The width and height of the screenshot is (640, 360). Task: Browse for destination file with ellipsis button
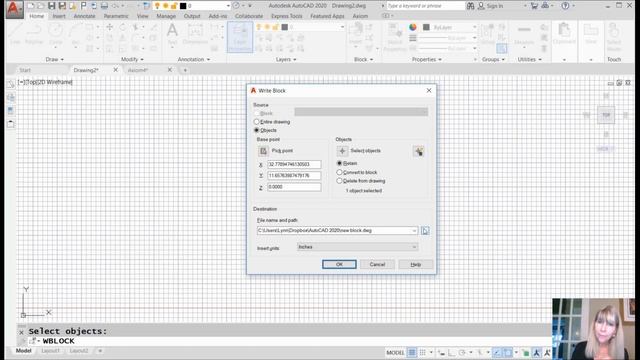pyautogui.click(x=425, y=231)
